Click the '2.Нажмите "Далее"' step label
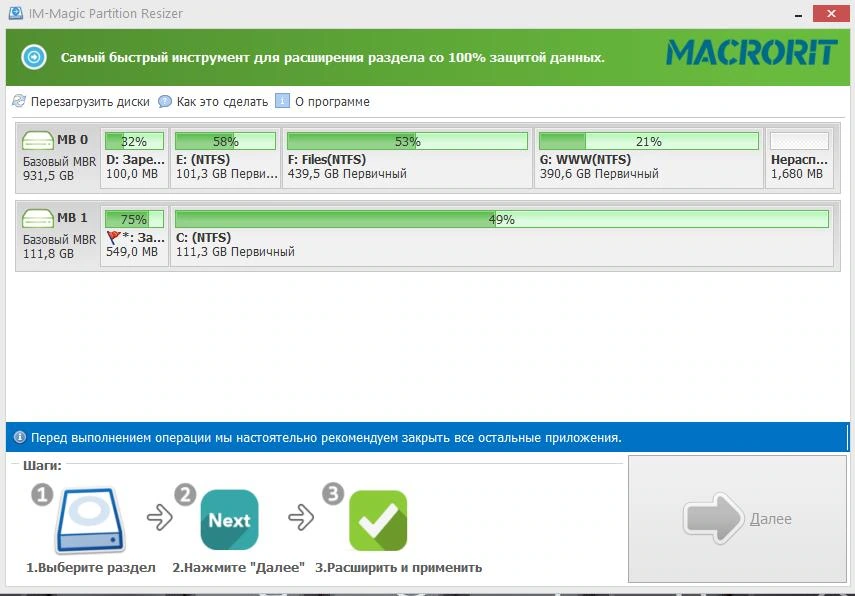This screenshot has width=855, height=596. pyautogui.click(x=238, y=568)
